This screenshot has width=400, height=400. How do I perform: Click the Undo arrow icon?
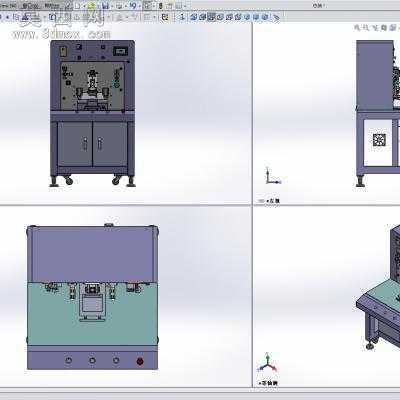click(133, 6)
